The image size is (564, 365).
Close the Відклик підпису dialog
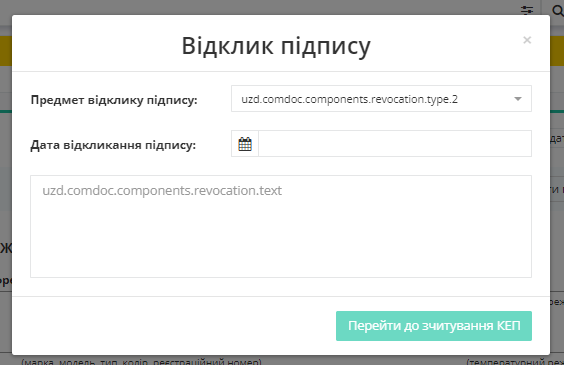pos(527,40)
